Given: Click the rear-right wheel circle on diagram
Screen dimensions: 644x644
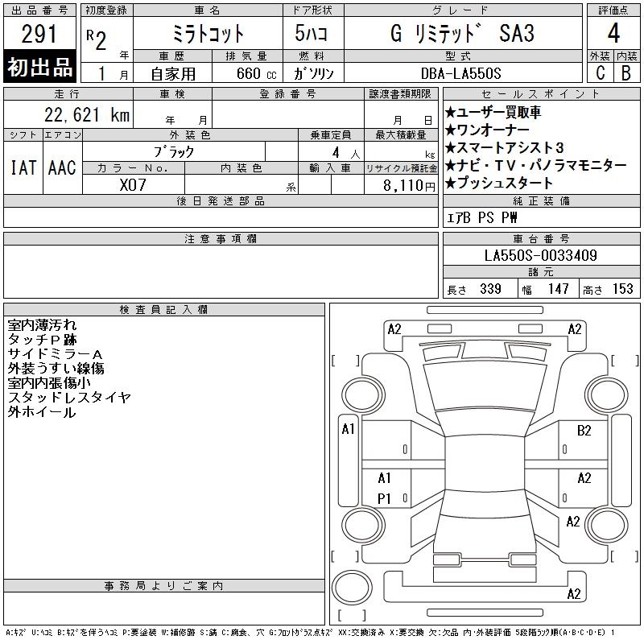Looking at the screenshot, I should pos(607,525).
